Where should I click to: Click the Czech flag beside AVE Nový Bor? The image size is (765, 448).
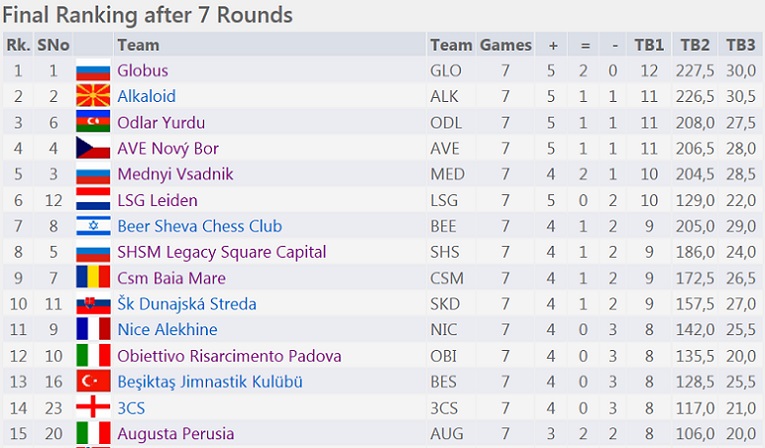(x=92, y=149)
